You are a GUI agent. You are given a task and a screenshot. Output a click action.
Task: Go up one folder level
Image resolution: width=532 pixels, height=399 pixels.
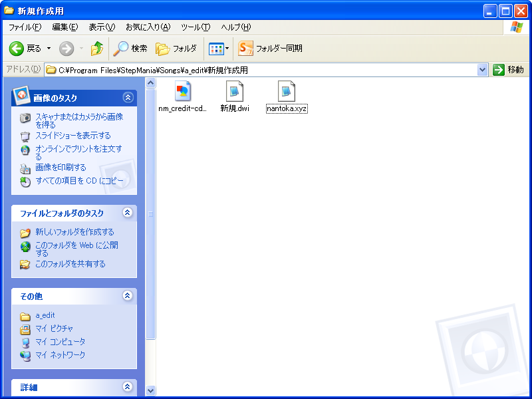pyautogui.click(x=97, y=49)
